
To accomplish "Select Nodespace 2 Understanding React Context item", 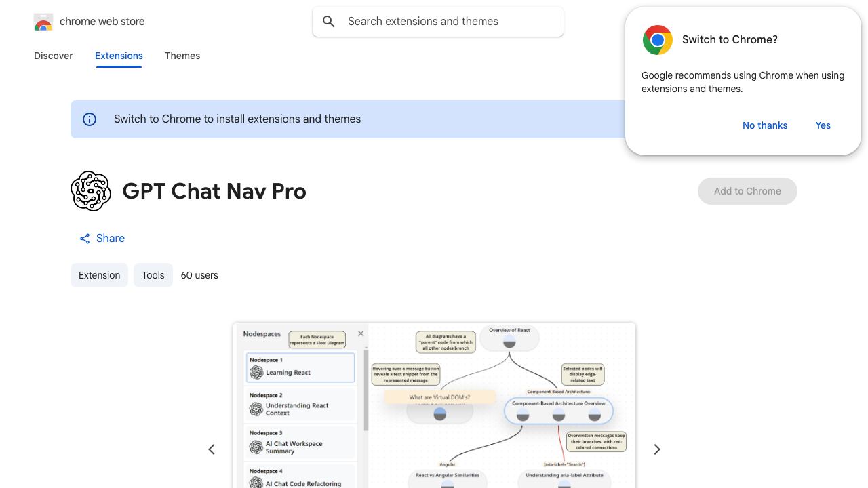I will click(x=300, y=405).
